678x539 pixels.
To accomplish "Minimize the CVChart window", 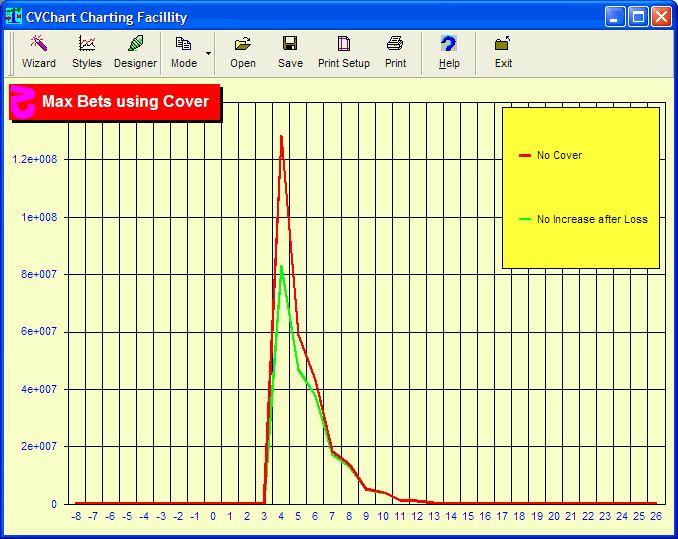I will pyautogui.click(x=615, y=17).
